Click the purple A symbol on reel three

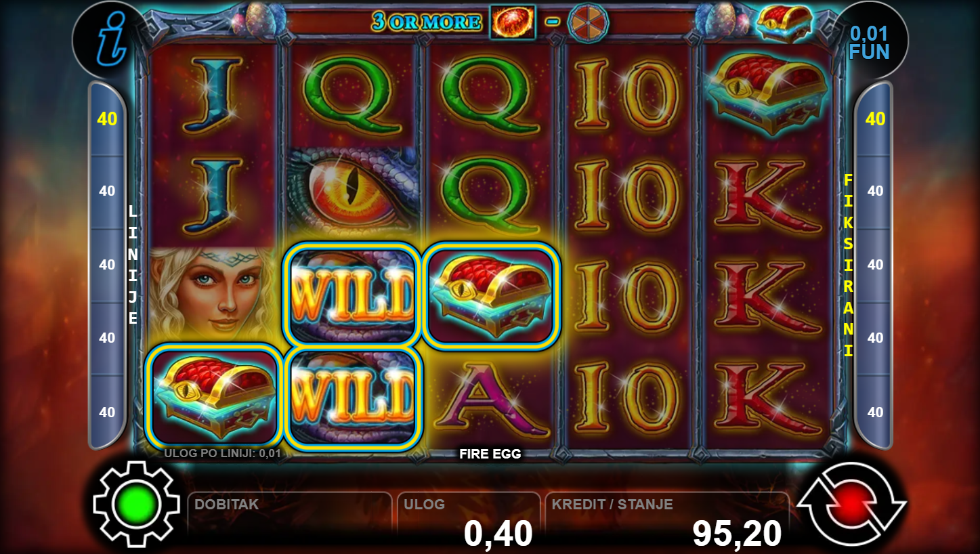point(491,398)
